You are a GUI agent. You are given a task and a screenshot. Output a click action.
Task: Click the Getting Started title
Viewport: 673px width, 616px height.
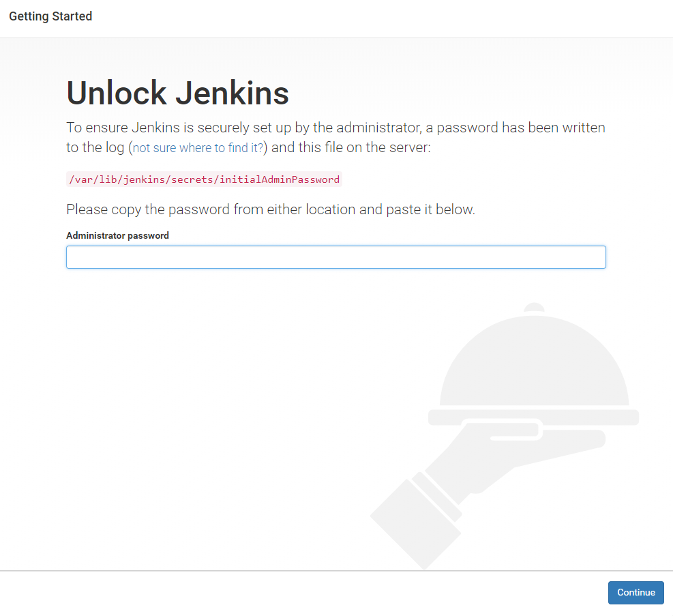[50, 16]
